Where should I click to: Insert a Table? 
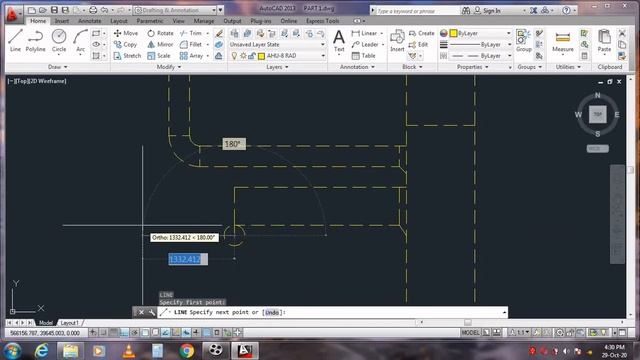(x=363, y=56)
